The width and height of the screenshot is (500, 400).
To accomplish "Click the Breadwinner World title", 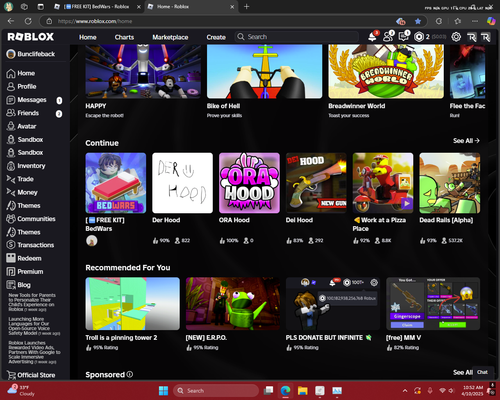I will pos(356,106).
